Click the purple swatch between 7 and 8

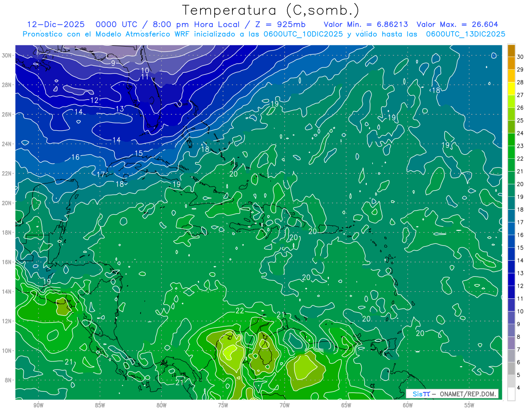click(511, 343)
